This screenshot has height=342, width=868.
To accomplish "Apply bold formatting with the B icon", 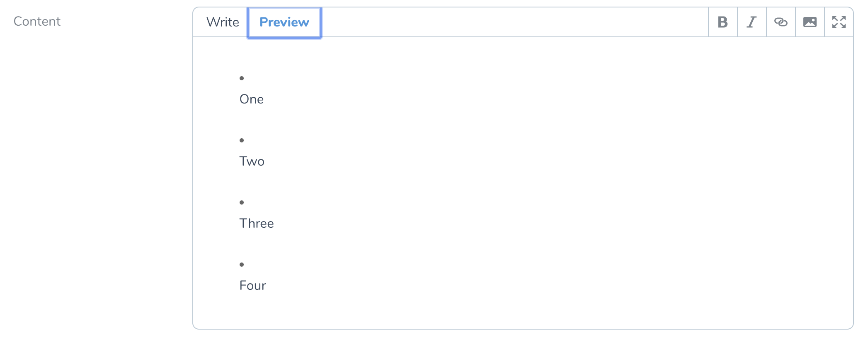I will [722, 22].
